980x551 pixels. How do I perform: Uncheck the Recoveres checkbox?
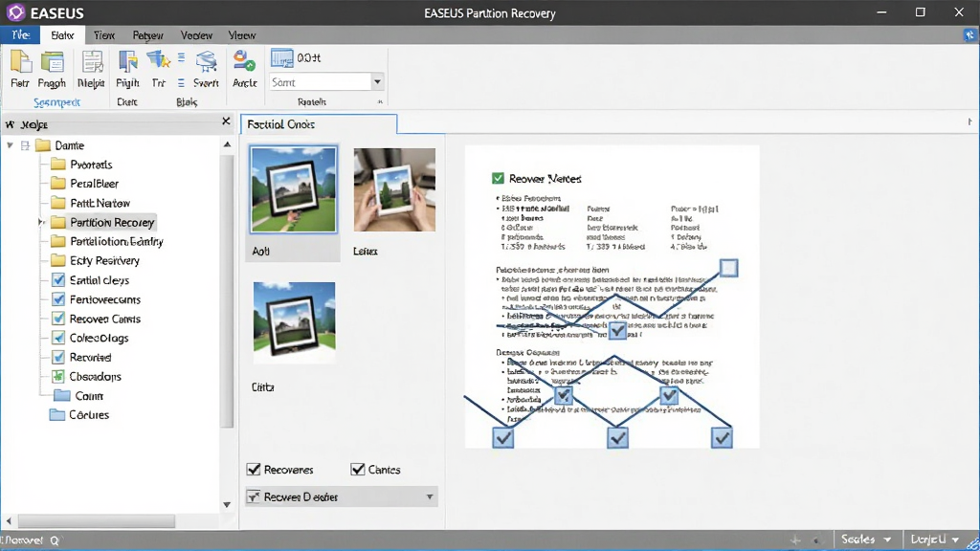point(253,469)
